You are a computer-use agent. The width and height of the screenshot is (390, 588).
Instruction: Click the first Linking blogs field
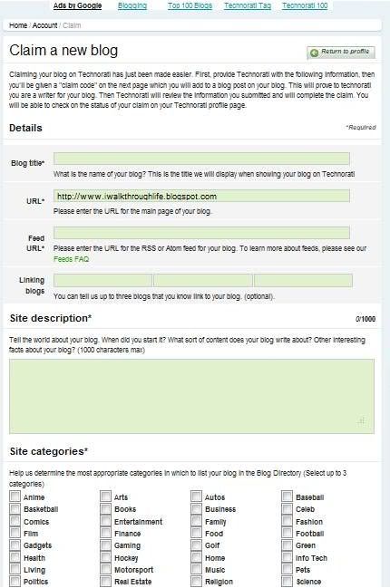102,280
